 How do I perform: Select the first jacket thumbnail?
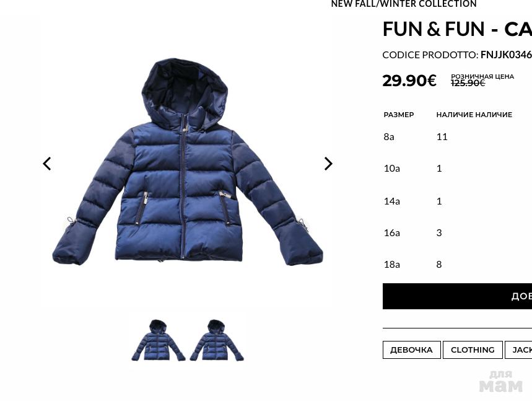point(159,340)
